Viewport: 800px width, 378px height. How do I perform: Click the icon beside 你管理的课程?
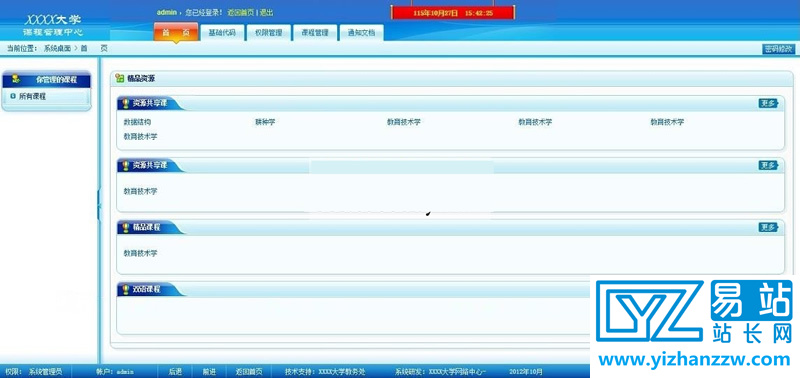coord(16,80)
